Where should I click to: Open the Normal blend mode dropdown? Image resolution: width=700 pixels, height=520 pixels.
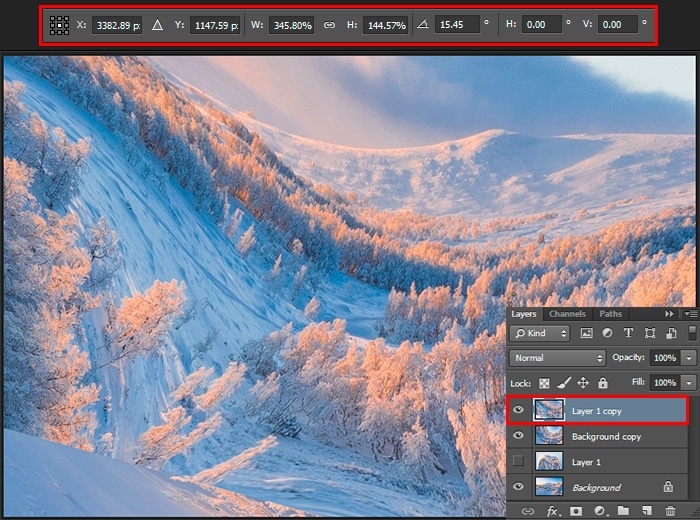coord(557,357)
